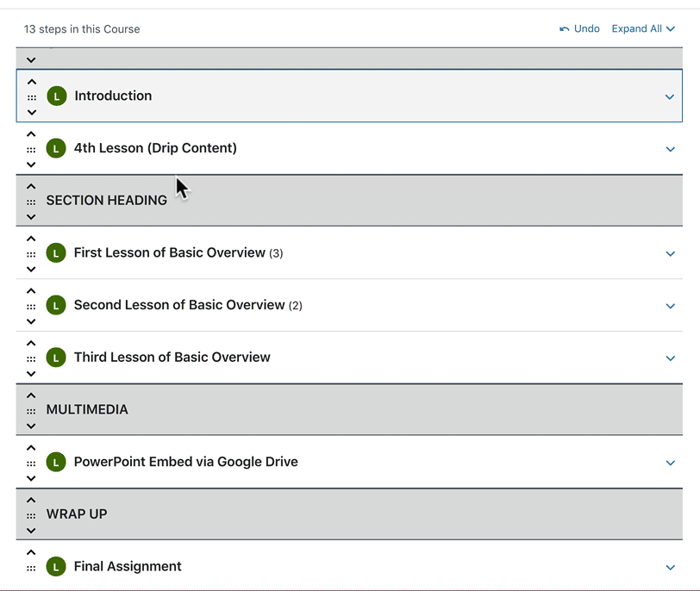Click the green L icon for Third Lesson
The height and width of the screenshot is (591, 700).
pyautogui.click(x=56, y=358)
